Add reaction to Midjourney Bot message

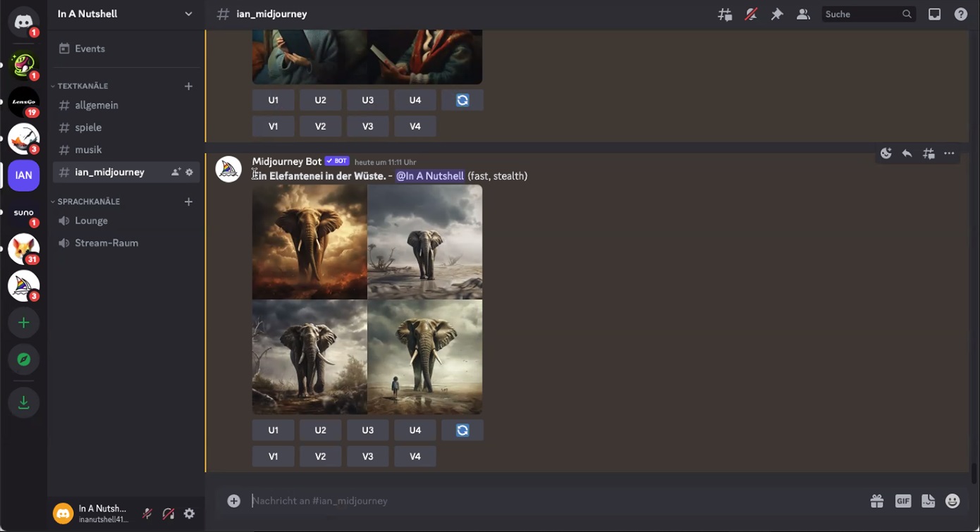click(886, 154)
